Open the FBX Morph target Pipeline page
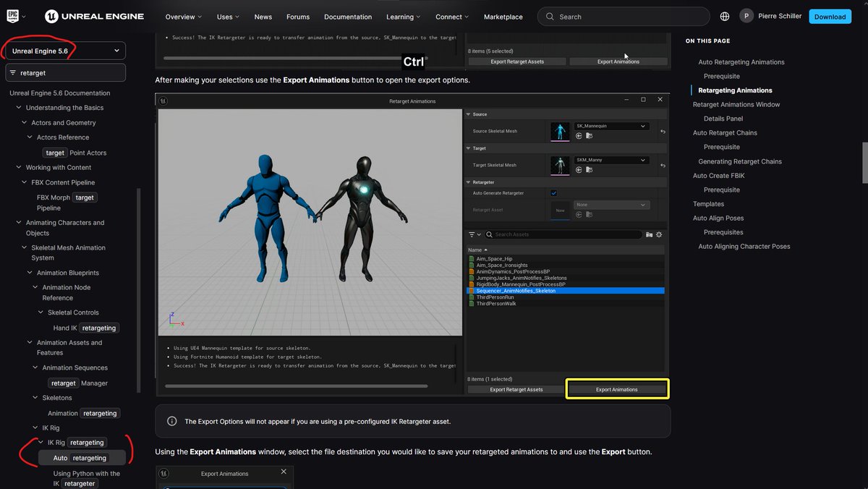The image size is (868, 489). (67, 203)
